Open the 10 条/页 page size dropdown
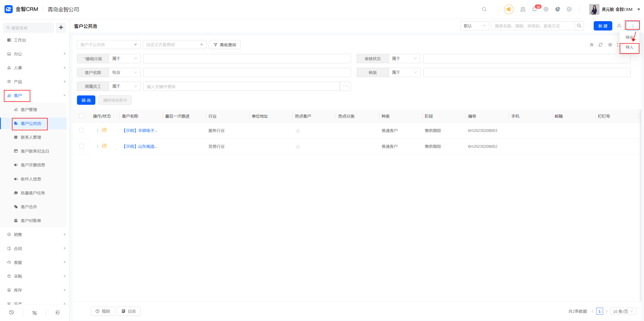This screenshot has height=321, width=644. pos(623,311)
